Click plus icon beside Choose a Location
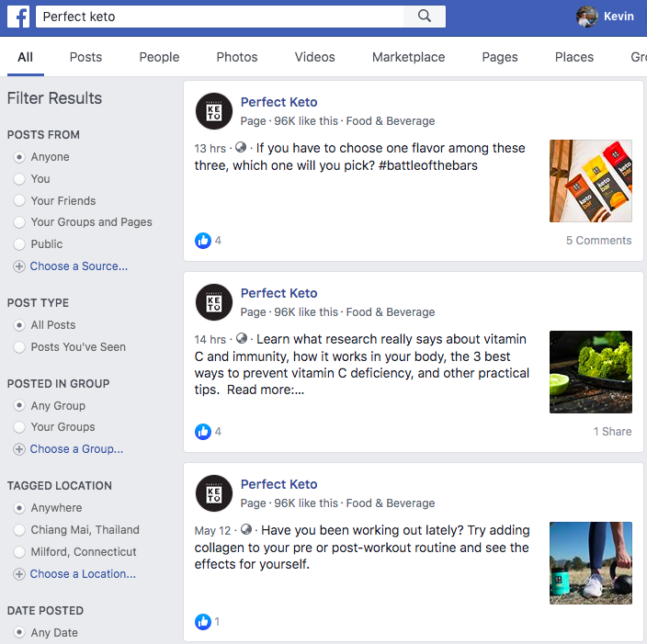 [19, 574]
